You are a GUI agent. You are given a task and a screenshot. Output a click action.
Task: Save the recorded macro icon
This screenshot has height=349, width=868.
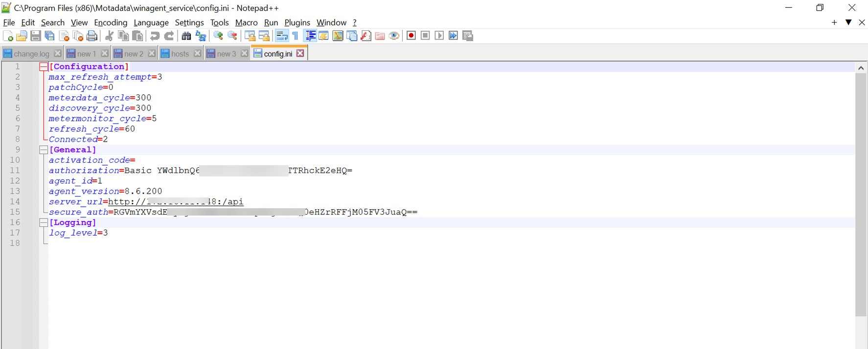(x=468, y=36)
